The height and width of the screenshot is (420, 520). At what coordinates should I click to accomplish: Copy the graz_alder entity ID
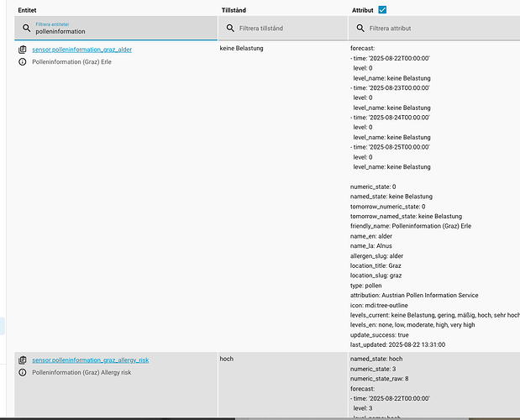[x=22, y=50]
